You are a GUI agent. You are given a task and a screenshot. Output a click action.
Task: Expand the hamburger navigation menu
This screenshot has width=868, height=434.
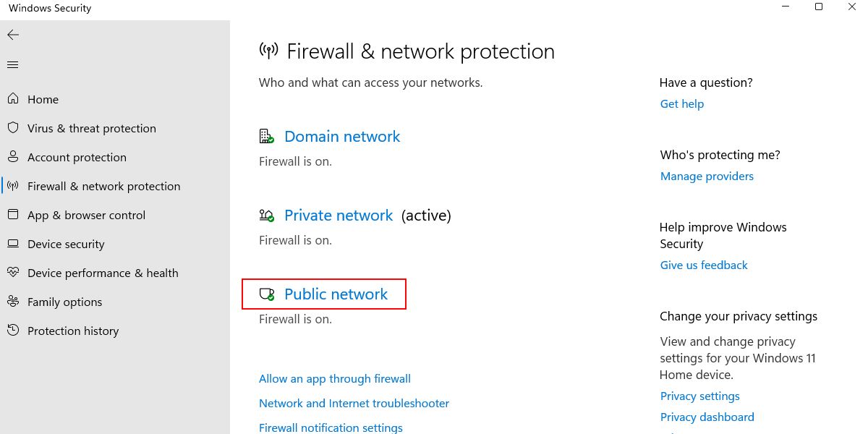pos(12,65)
